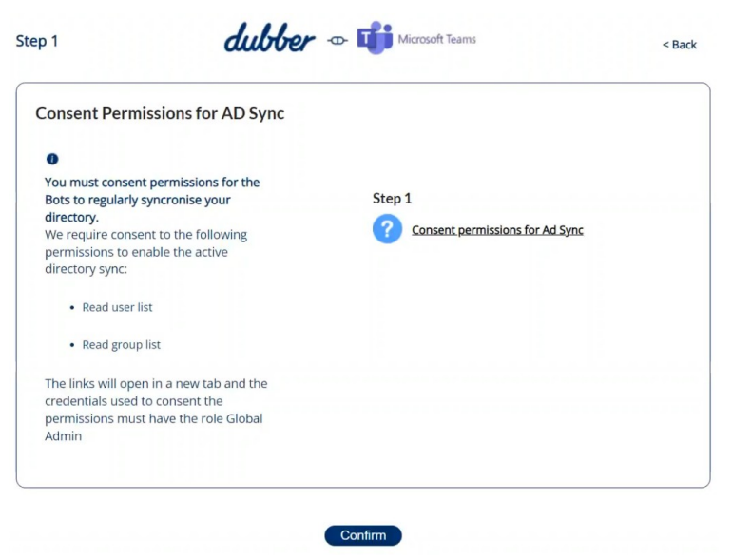Click the bold consent permissions notice text
The image size is (733, 560).
click(x=152, y=200)
